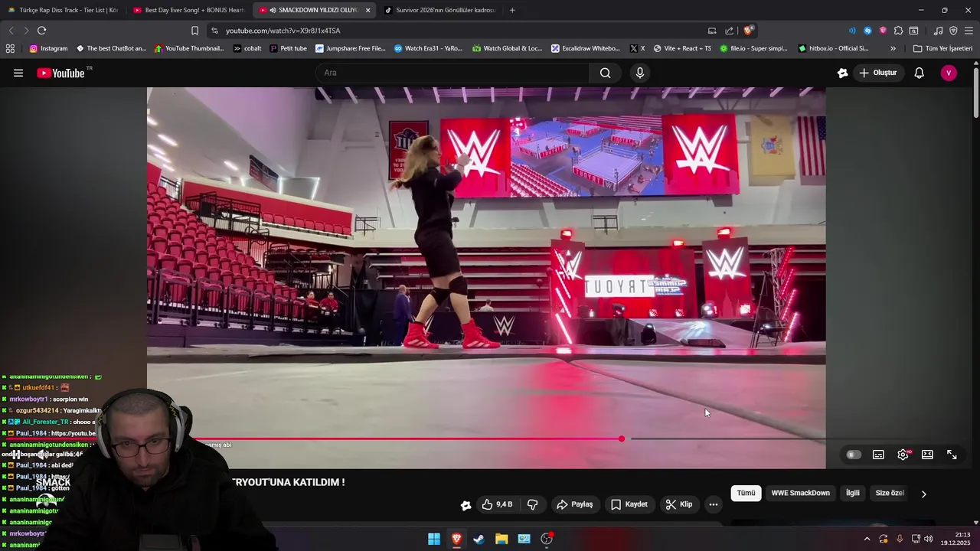
Task: Open Petit tube bookmark
Action: tap(288, 48)
